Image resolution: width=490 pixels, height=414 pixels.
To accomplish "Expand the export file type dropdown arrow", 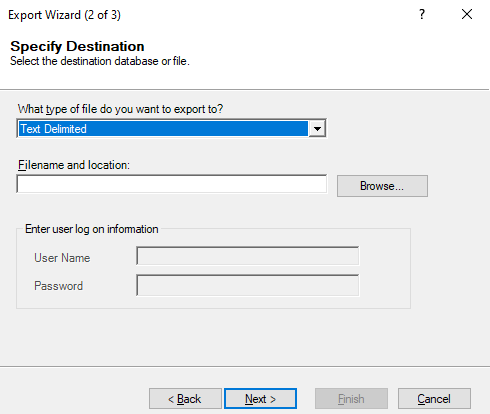I will coord(317,129).
